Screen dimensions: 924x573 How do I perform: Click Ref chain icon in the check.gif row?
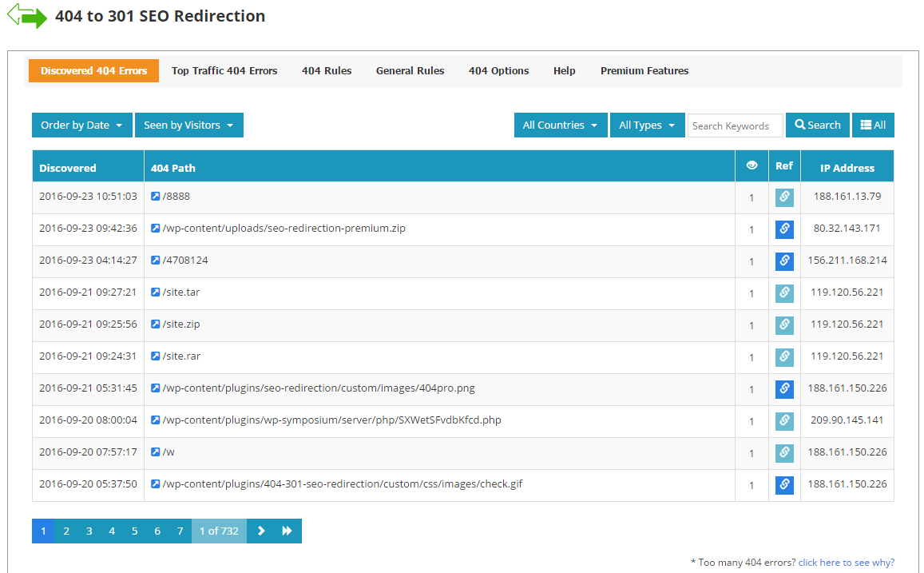784,484
